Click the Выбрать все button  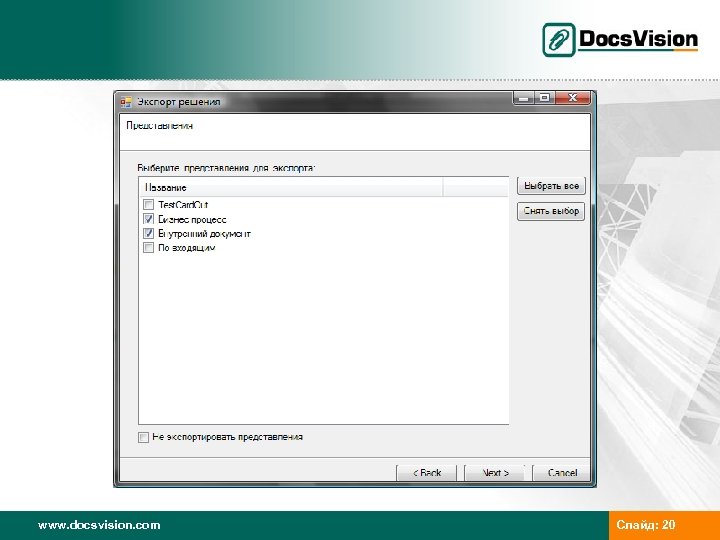coord(551,186)
